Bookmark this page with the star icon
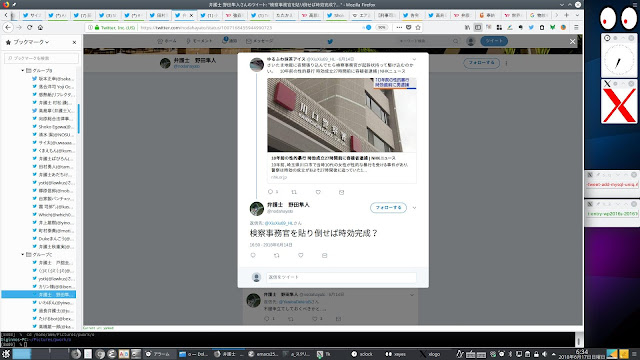640x360 pixels. [418, 27]
